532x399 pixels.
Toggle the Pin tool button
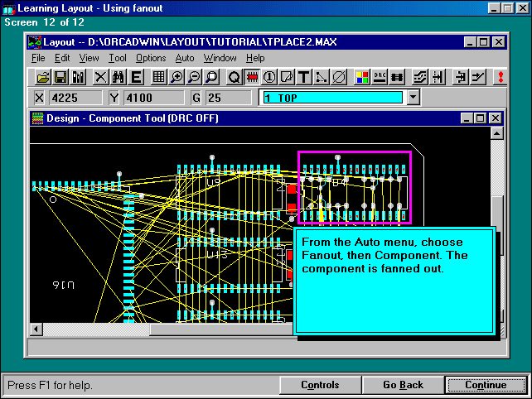click(269, 77)
